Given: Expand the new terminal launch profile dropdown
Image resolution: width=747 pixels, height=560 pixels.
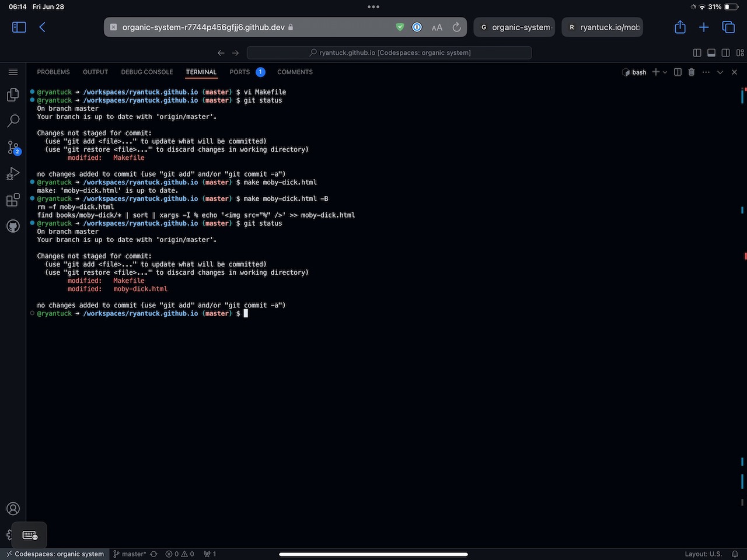Looking at the screenshot, I should (665, 72).
